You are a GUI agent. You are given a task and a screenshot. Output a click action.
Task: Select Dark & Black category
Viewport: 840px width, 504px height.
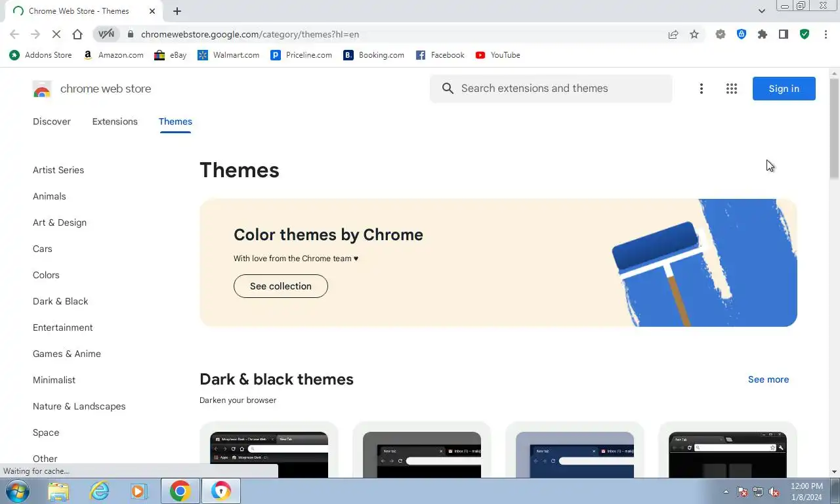point(60,301)
